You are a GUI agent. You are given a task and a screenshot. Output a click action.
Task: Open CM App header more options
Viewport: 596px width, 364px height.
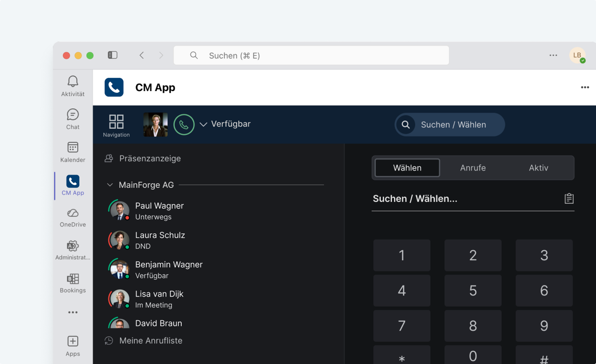(x=585, y=87)
